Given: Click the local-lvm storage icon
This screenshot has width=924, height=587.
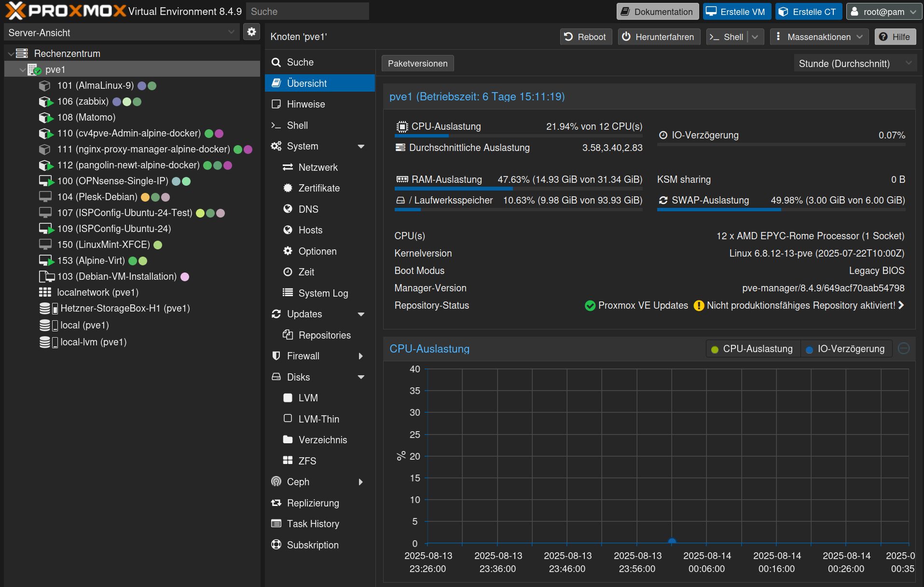Looking at the screenshot, I should [48, 342].
